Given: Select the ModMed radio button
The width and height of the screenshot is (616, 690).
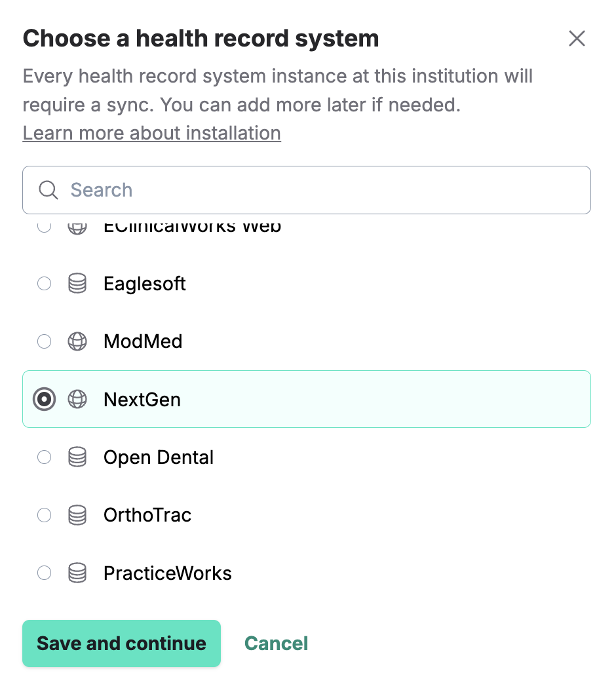Looking at the screenshot, I should 44,341.
